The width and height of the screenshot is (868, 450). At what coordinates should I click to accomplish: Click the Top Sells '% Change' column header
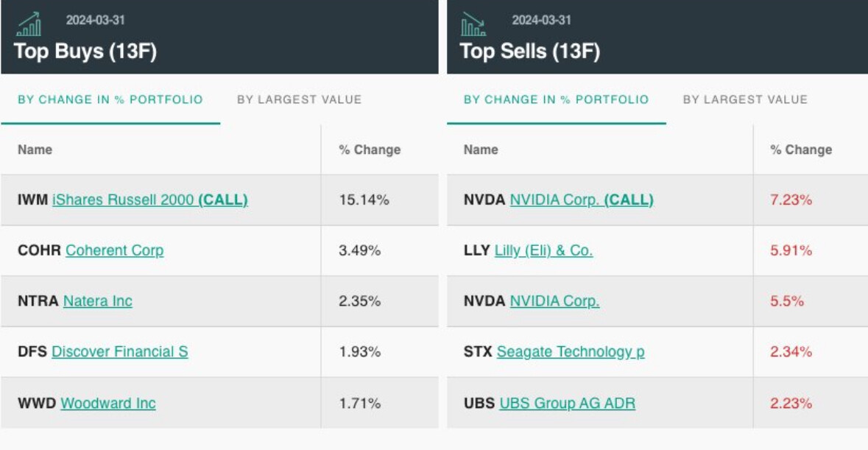(x=801, y=150)
